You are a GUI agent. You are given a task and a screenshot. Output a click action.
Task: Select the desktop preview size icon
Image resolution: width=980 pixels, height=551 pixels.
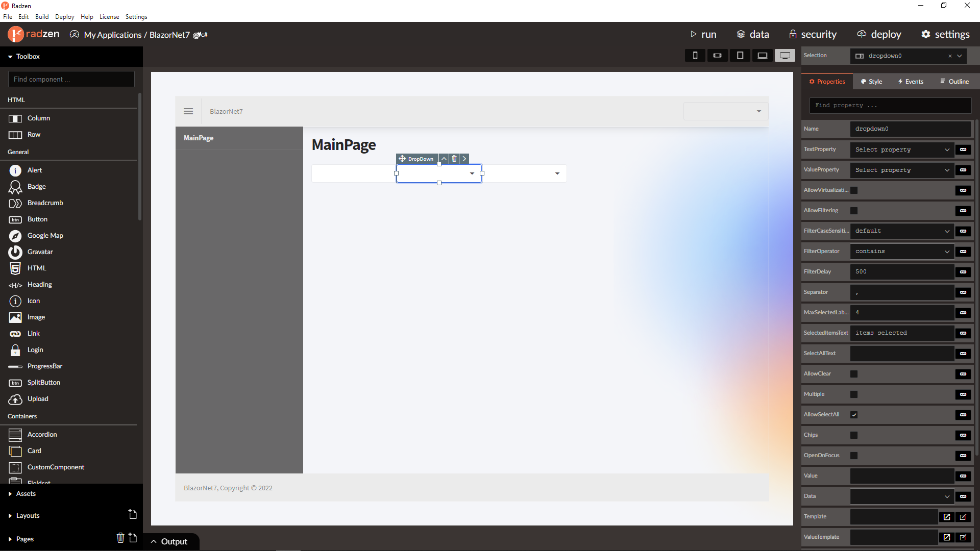(785, 55)
